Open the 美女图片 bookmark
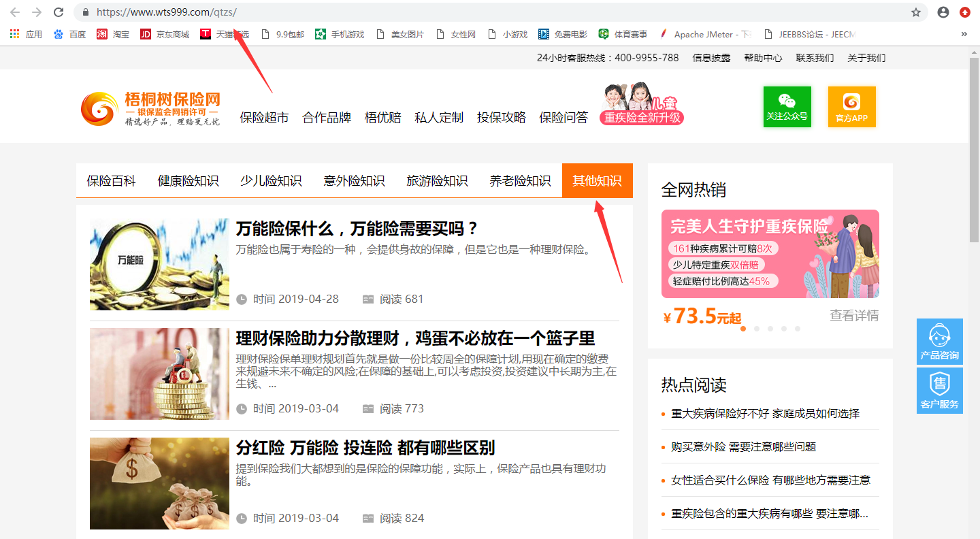980x539 pixels. coord(399,34)
